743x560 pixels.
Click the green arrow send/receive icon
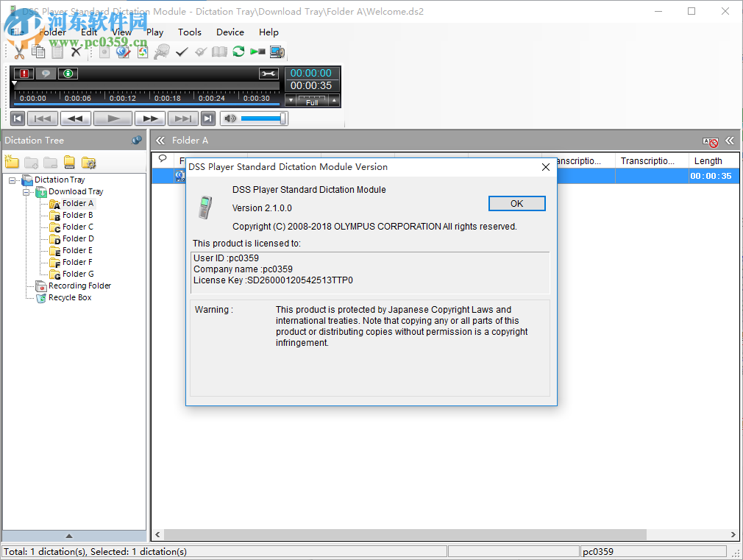(257, 52)
